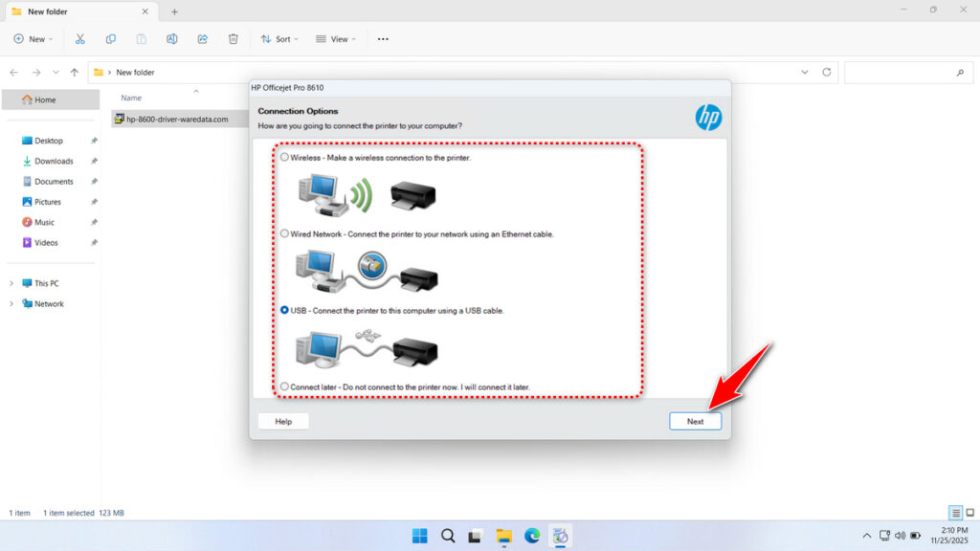Select the Rename icon in the toolbar
Screen dimensions: 980x551
coord(172,38)
